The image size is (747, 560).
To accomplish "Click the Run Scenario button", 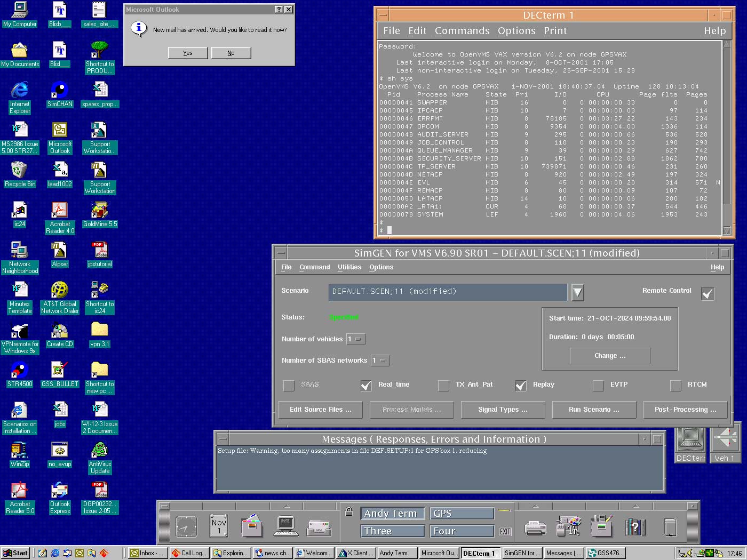I will pyautogui.click(x=594, y=410).
